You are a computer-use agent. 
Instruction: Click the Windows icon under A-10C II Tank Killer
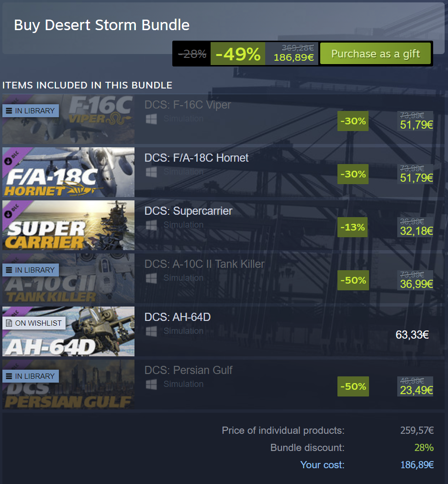(151, 278)
